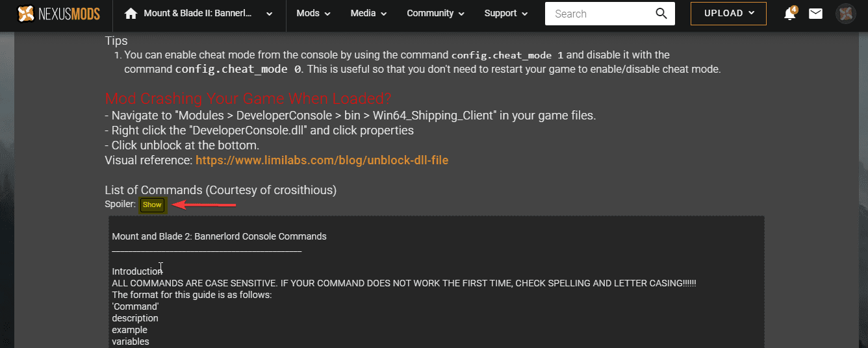Open the notifications bell
The height and width of the screenshot is (348, 868).
789,14
